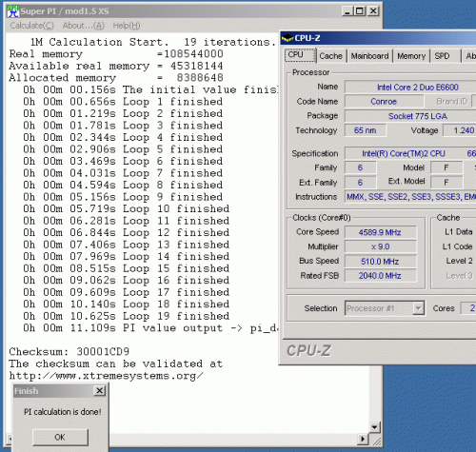Open the Help(H) menu
Screen dimensions: 476x452
(127, 26)
